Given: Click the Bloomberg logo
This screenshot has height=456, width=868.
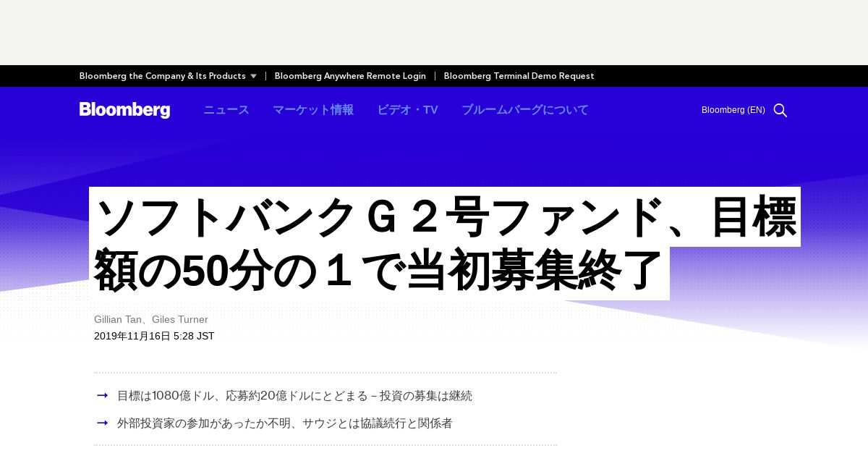Looking at the screenshot, I should [x=124, y=110].
